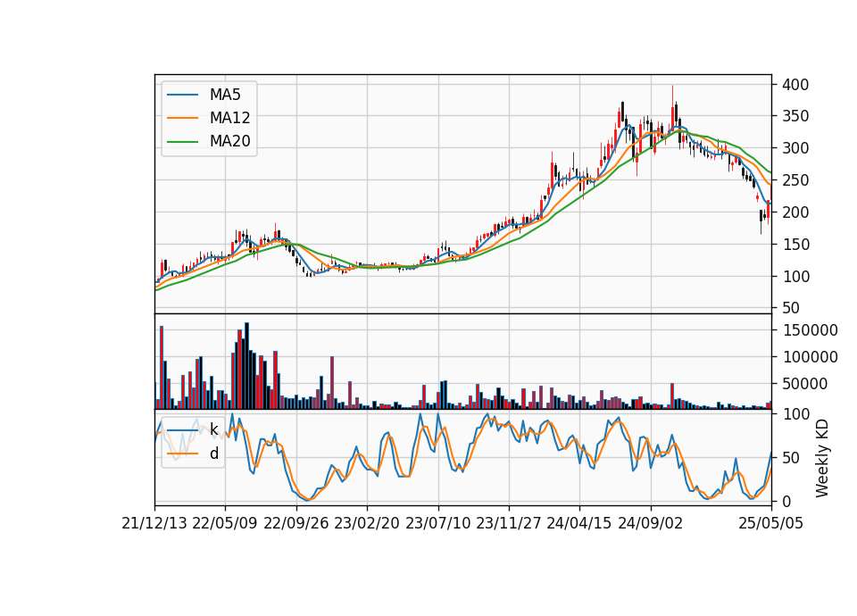The height and width of the screenshot is (616, 857).
Task: Click the 100000 volume axis label
Action: (x=810, y=357)
